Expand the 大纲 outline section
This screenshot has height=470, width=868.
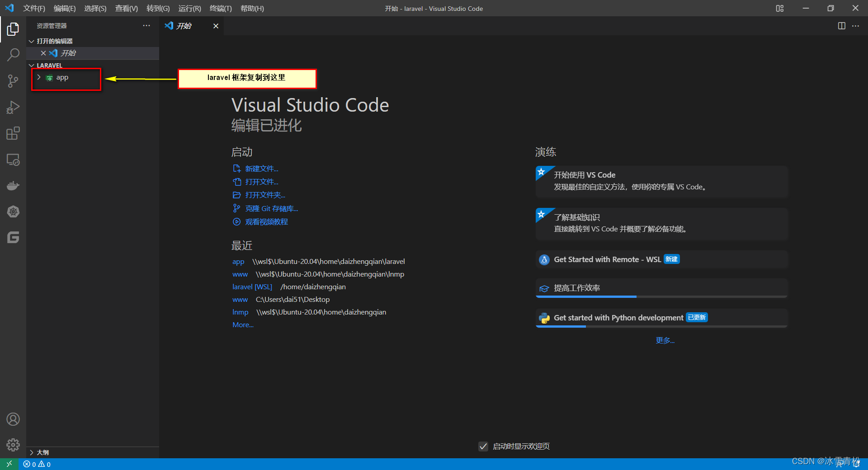coord(32,452)
